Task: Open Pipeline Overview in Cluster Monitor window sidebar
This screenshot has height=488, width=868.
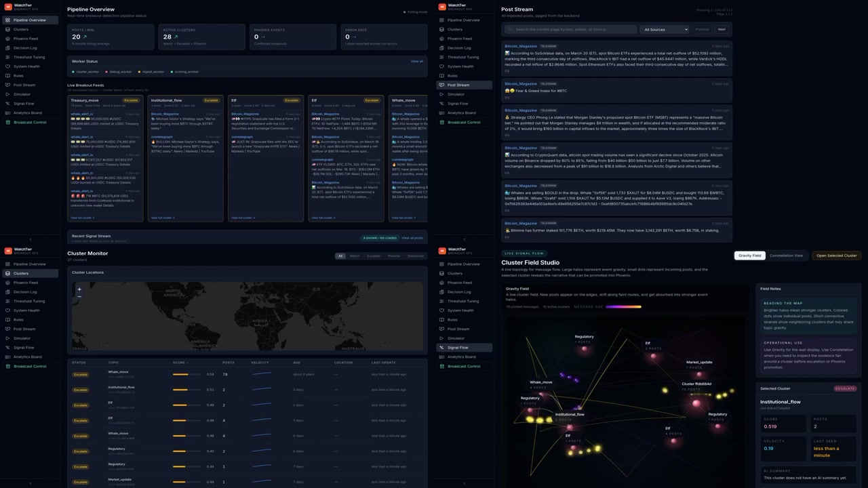Action: point(29,264)
